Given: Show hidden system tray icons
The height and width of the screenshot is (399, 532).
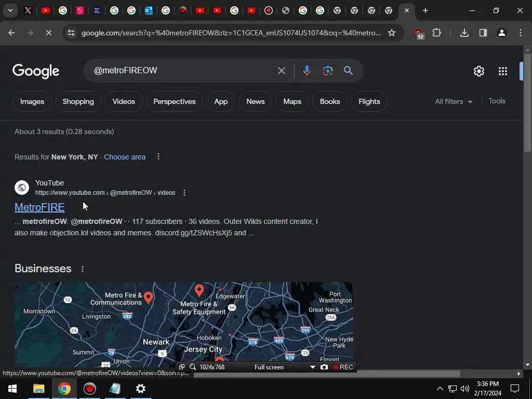Looking at the screenshot, I should pyautogui.click(x=440, y=389).
